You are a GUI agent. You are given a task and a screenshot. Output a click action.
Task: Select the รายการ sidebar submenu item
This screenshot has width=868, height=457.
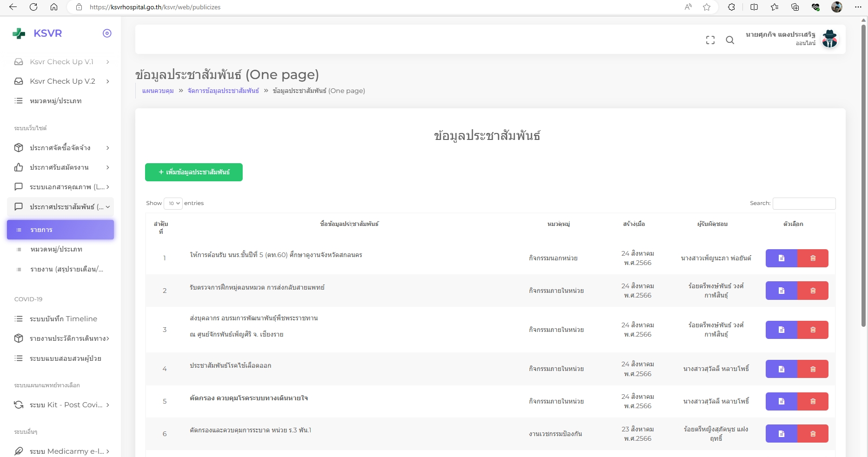[x=60, y=230]
